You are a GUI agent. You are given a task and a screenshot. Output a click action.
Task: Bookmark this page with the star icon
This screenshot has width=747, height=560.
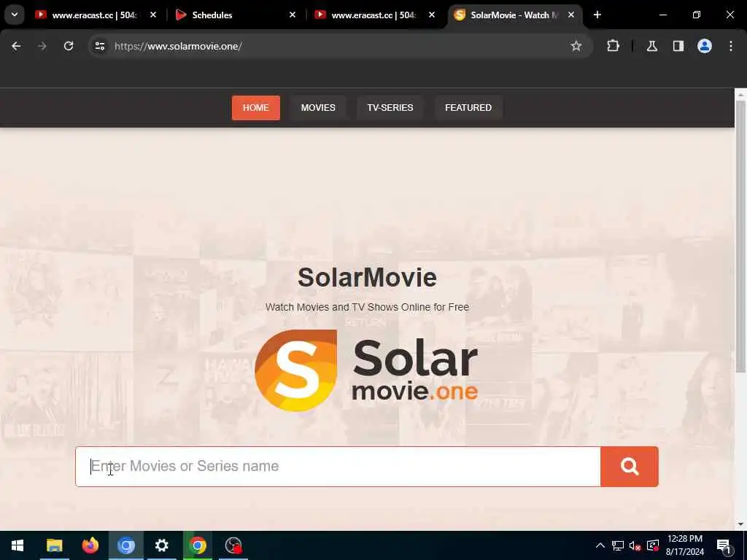[x=576, y=46]
